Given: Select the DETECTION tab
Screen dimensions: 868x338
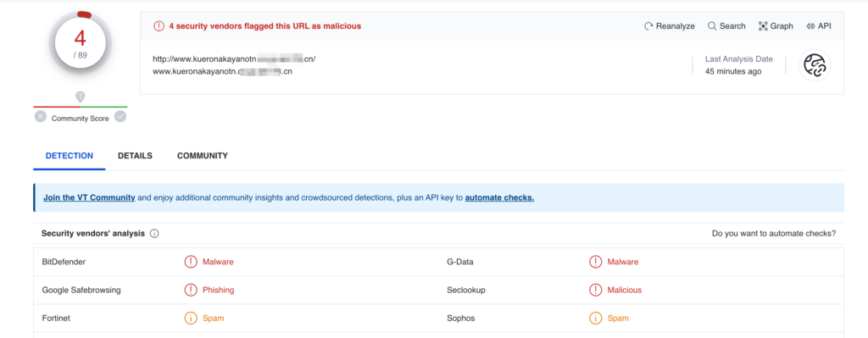Looking at the screenshot, I should 70,156.
